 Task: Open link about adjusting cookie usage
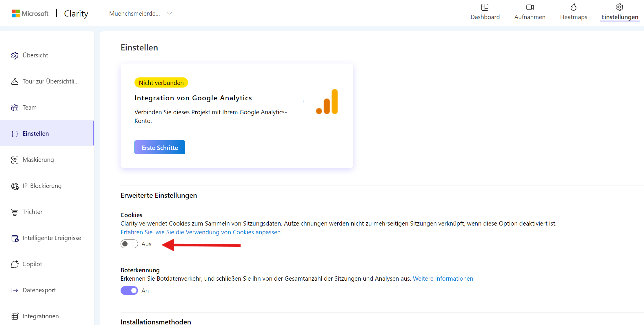tap(201, 232)
